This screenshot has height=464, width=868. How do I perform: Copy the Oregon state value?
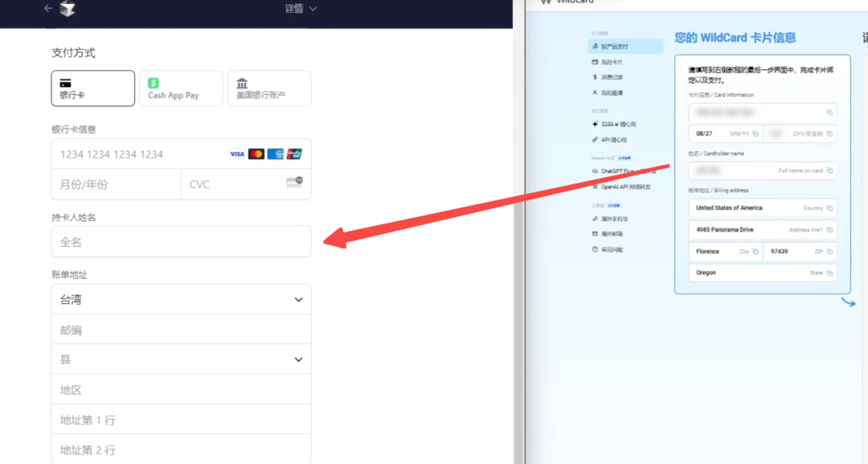pyautogui.click(x=829, y=273)
